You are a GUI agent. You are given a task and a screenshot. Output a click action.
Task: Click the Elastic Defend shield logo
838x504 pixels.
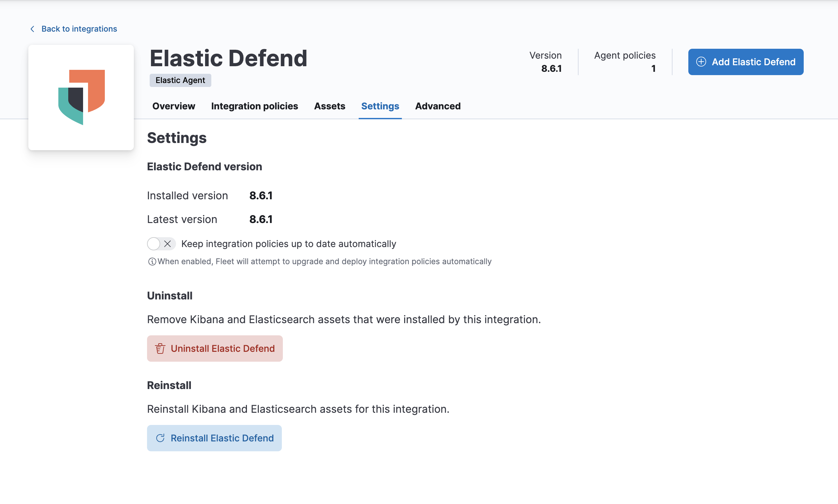(x=81, y=97)
